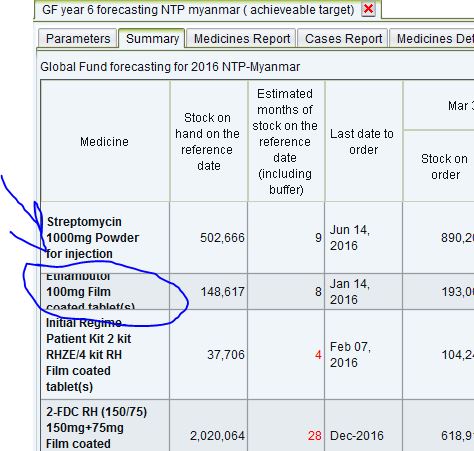Click the red months value 28
The height and width of the screenshot is (451, 474).
tap(315, 436)
